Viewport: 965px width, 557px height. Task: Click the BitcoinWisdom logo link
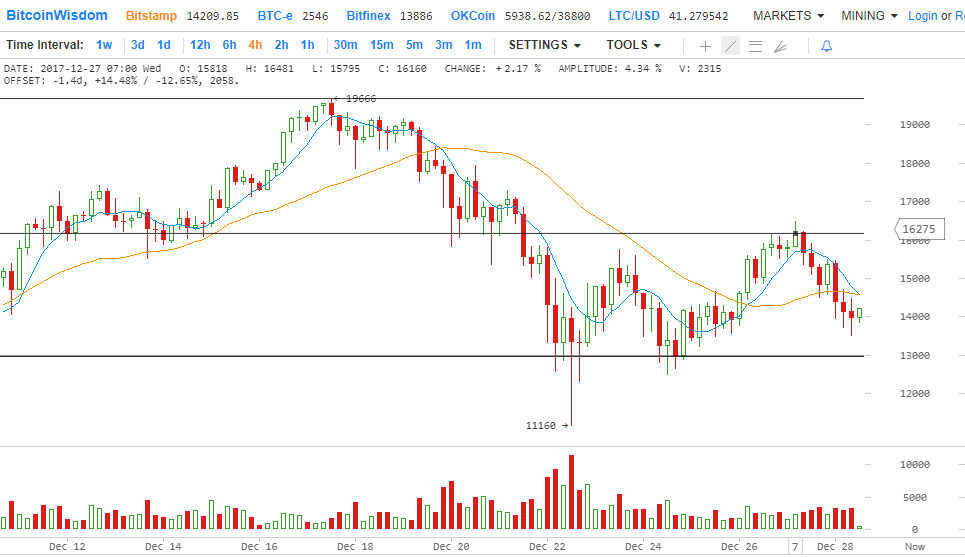(57, 16)
